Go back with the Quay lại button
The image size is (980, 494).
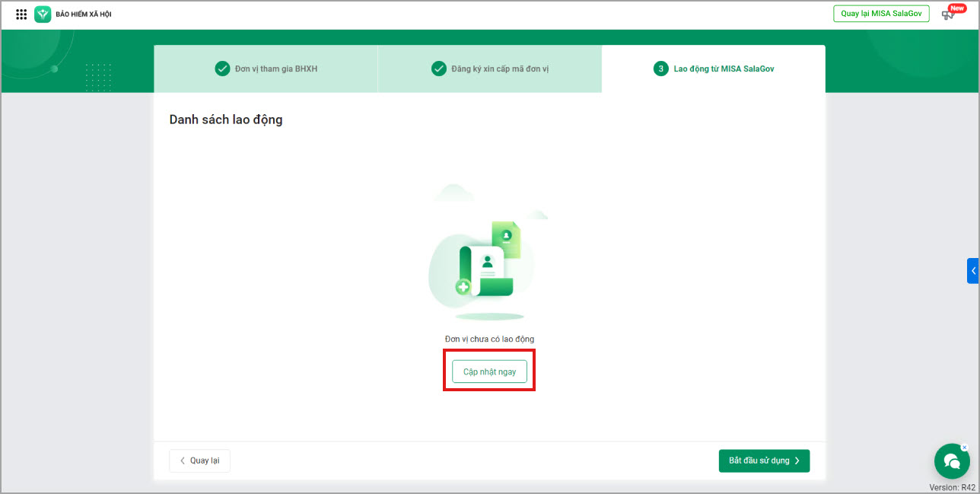tap(199, 461)
